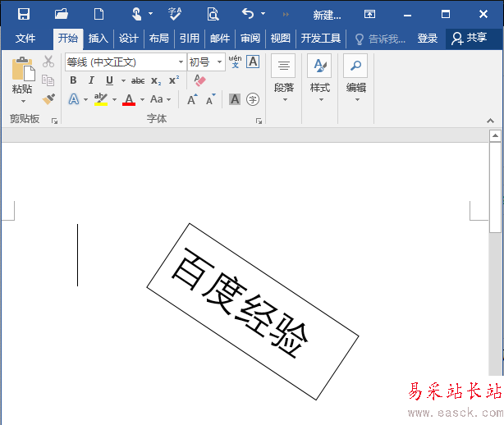Screen dimensions: 504x425
Task: Run spelling and grammar check icon
Action: [x=175, y=14]
